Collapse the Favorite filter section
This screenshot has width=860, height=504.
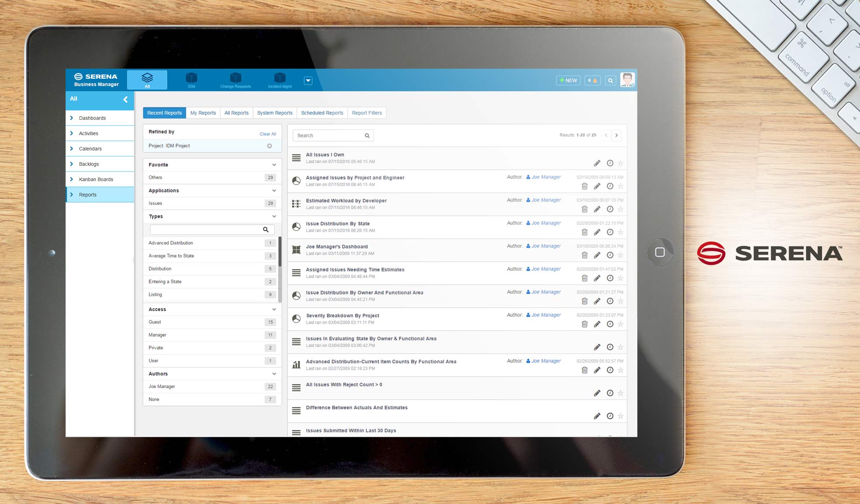(274, 164)
